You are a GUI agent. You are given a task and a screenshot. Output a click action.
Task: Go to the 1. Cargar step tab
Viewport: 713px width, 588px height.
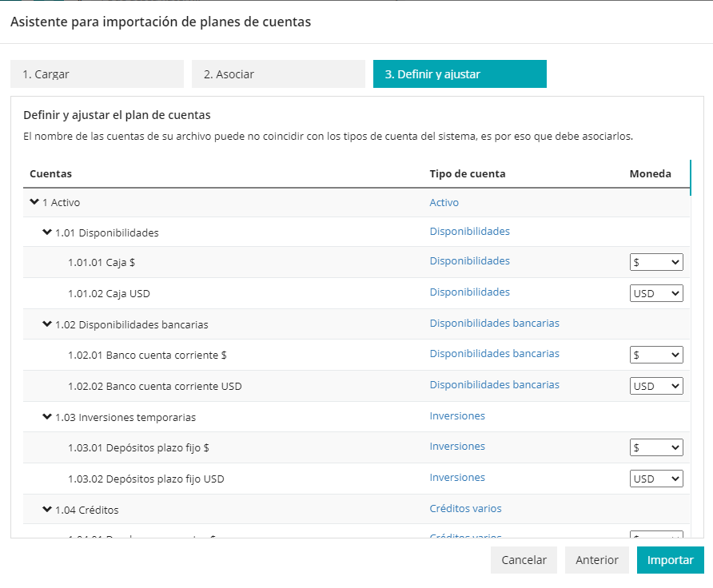coord(97,74)
